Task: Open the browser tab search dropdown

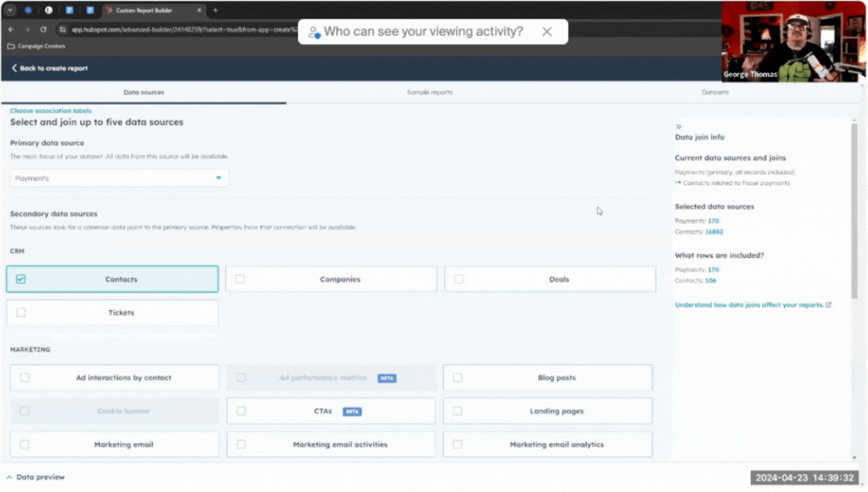Action: click(x=10, y=10)
